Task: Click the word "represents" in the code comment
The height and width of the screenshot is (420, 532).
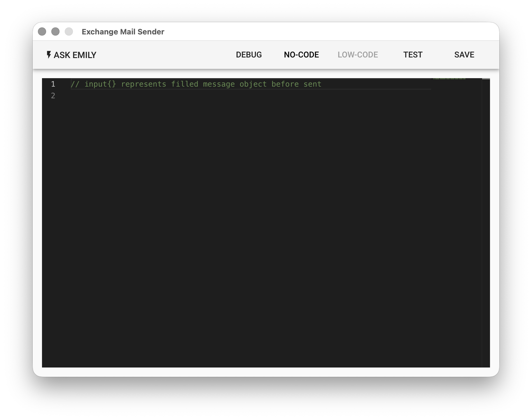Action: point(143,84)
